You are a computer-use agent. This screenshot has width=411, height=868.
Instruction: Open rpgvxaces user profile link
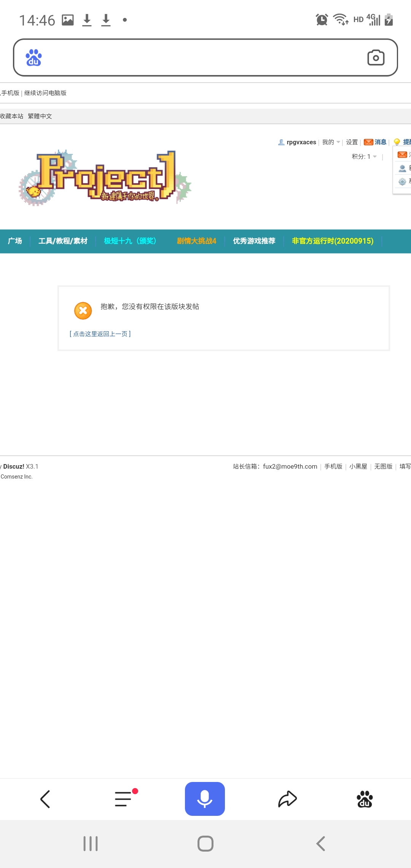[x=301, y=142]
